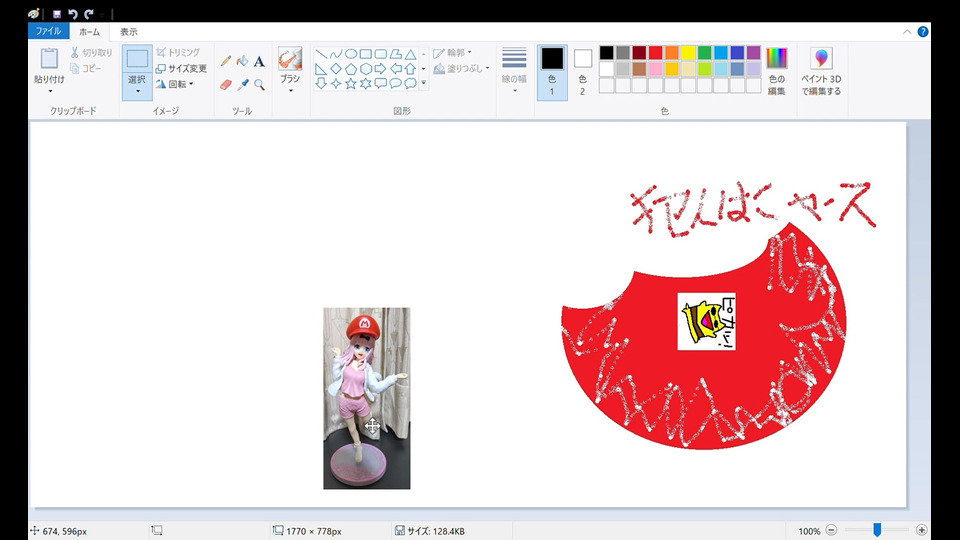Choose the Five-point star shape
The width and height of the screenshot is (960, 540).
pos(351,84)
